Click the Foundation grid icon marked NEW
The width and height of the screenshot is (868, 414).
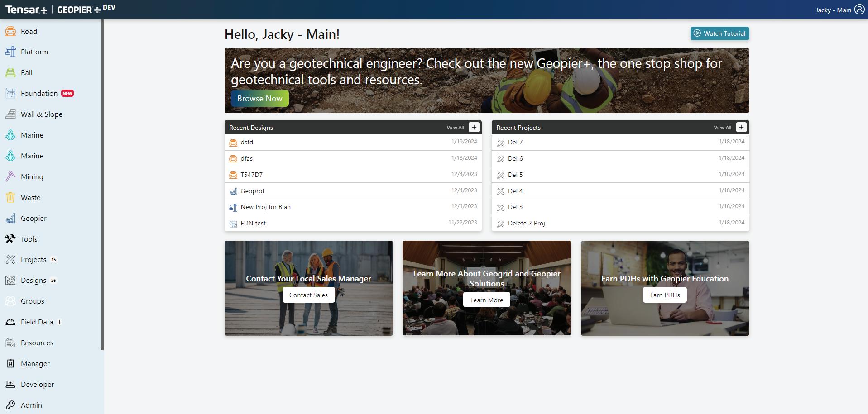10,93
